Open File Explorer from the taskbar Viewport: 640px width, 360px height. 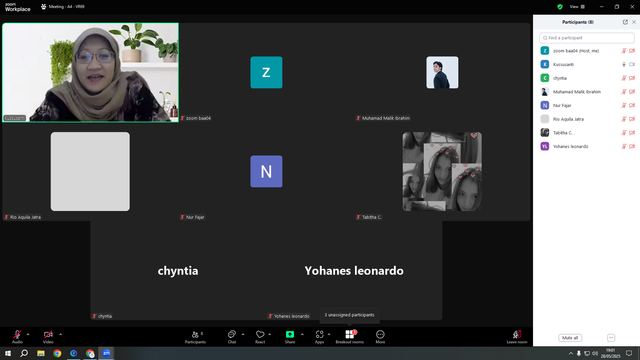tap(41, 353)
